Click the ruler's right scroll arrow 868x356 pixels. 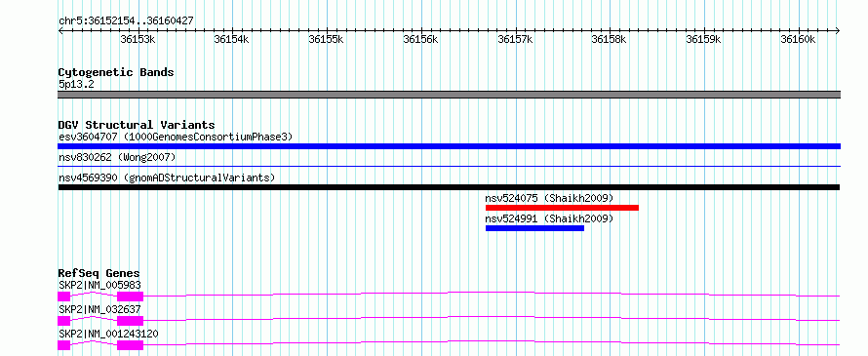click(837, 30)
